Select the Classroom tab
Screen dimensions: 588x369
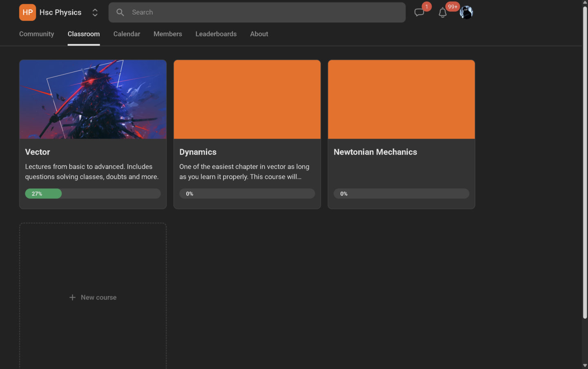point(84,34)
